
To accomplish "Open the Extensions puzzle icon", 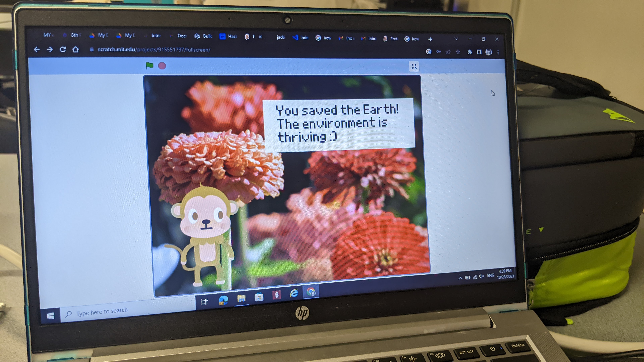I will point(470,52).
